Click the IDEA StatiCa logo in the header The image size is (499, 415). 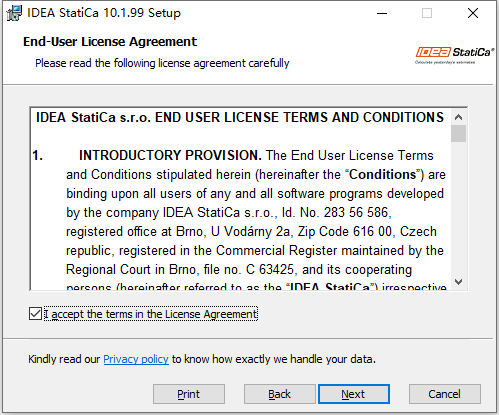coord(455,55)
